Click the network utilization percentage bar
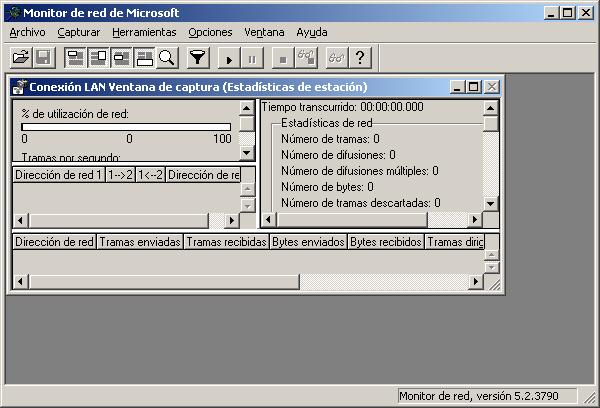 126,127
